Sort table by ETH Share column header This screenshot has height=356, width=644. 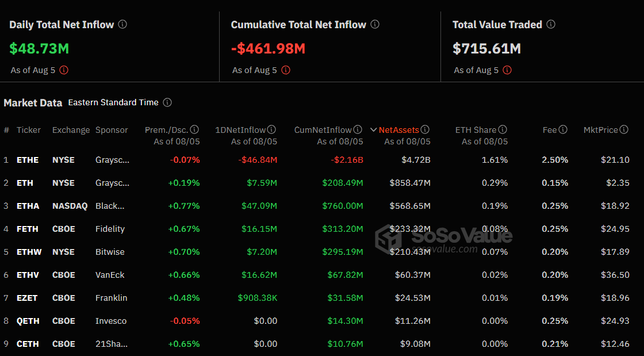[476, 130]
